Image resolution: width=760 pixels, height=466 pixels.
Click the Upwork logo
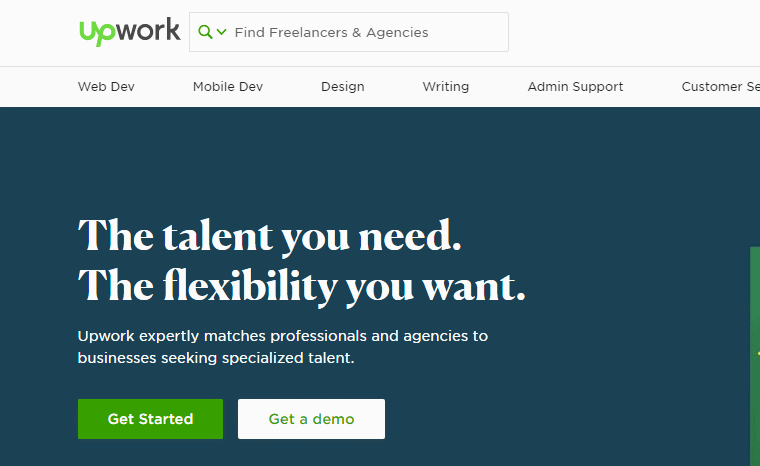pos(129,32)
